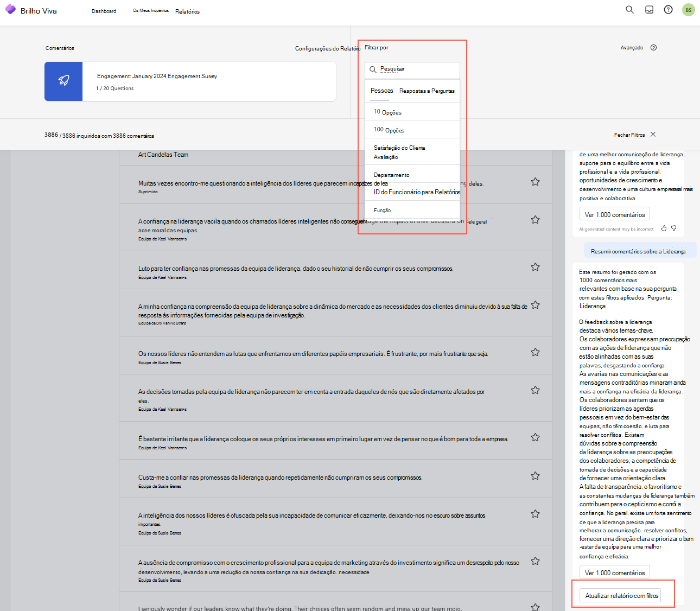Image resolution: width=700 pixels, height=611 pixels.
Task: Give thumbs down to AI summary
Action: tap(673, 228)
